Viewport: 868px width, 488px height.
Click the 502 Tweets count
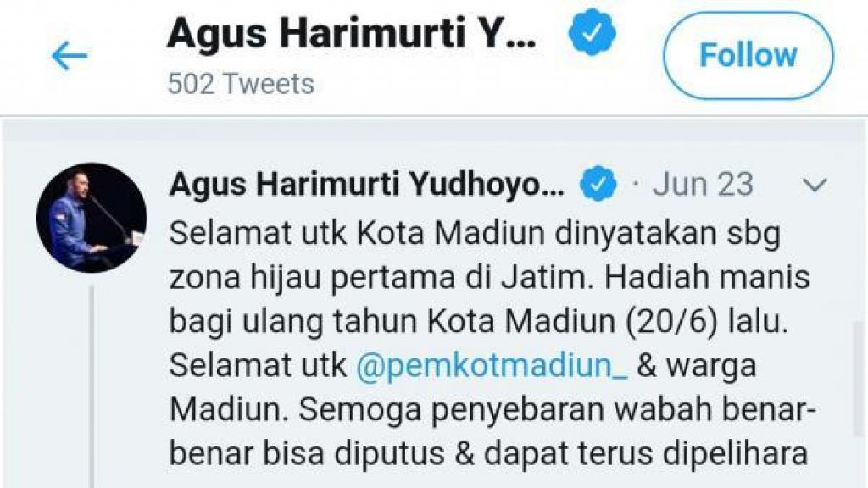pos(241,84)
